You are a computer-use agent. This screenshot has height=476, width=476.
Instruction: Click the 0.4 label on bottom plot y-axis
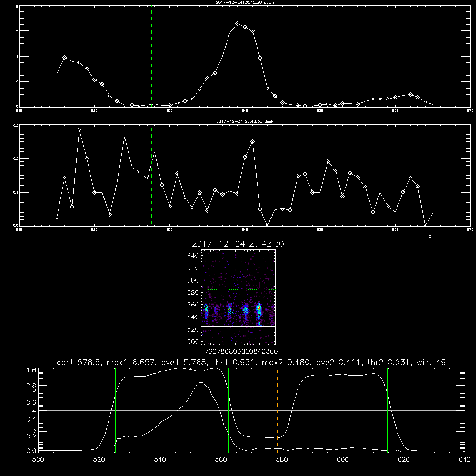pyautogui.click(x=31, y=419)
